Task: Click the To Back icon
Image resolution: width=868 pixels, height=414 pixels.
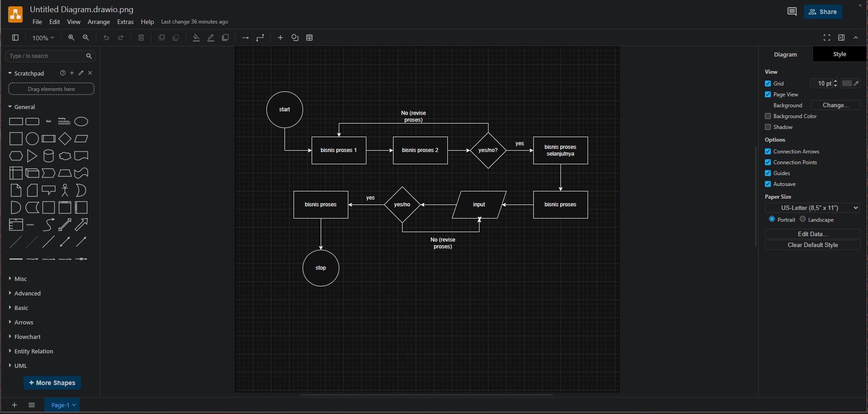Action: [x=176, y=38]
